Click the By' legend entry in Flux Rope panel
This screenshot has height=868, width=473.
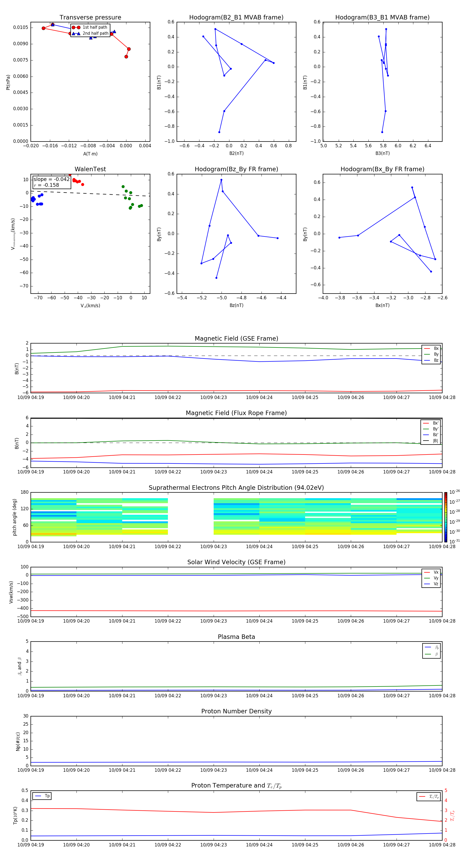[x=431, y=429]
